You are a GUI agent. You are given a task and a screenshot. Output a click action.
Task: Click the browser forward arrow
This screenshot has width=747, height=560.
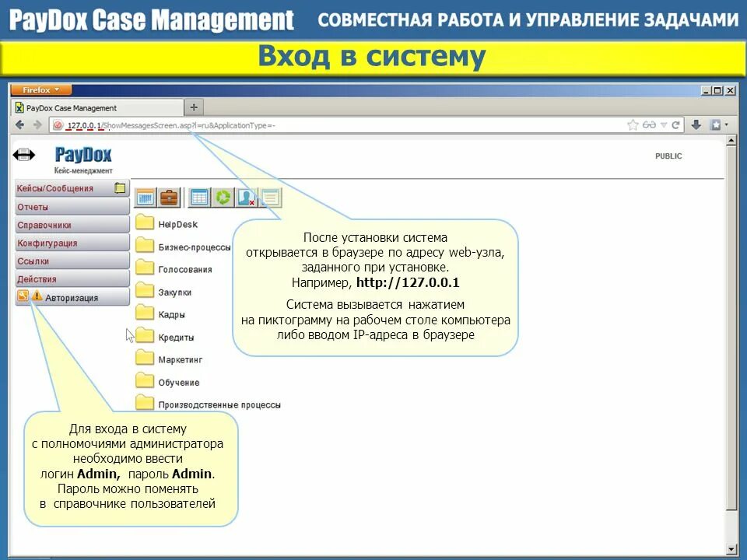(37, 124)
